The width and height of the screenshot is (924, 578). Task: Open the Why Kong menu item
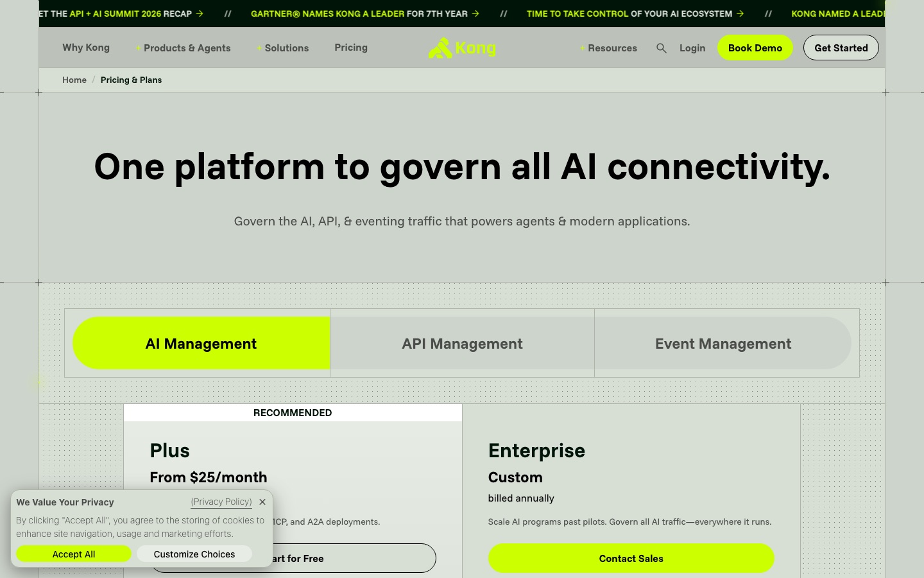coord(86,48)
